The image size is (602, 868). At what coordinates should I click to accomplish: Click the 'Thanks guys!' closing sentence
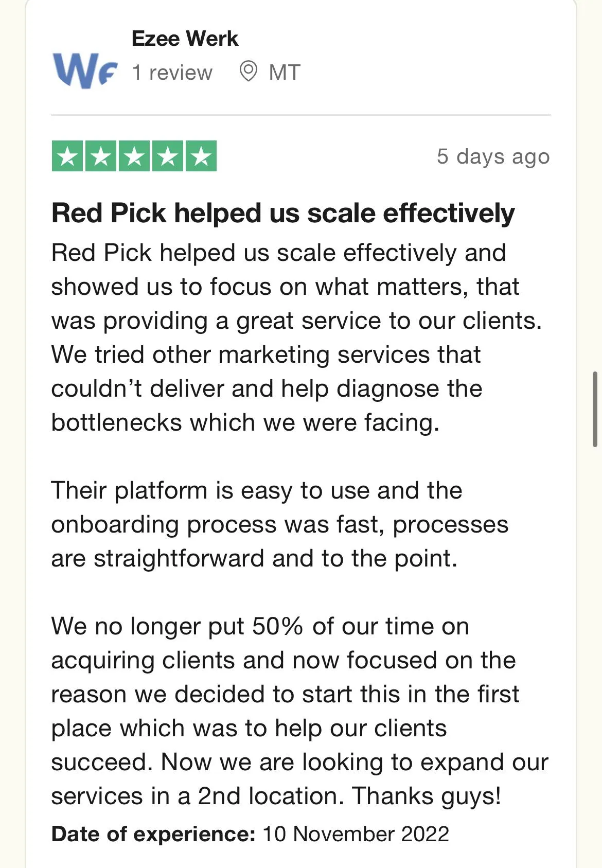click(x=427, y=796)
